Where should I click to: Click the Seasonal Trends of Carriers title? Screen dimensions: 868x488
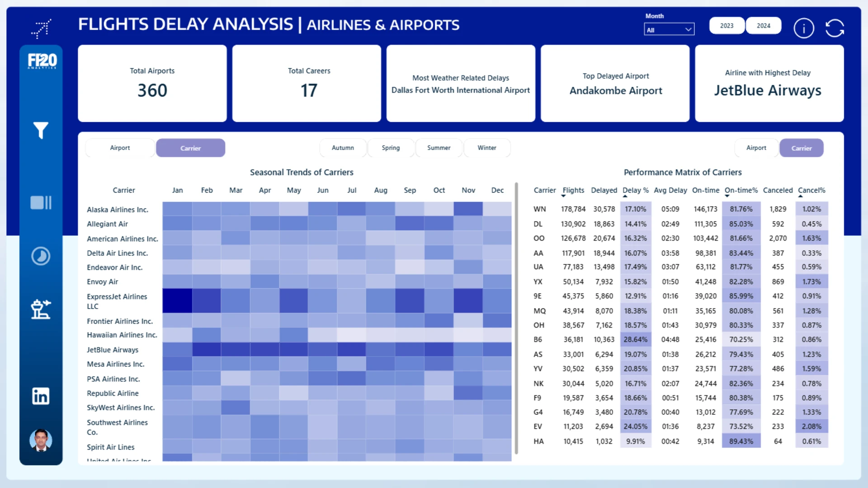coord(302,172)
